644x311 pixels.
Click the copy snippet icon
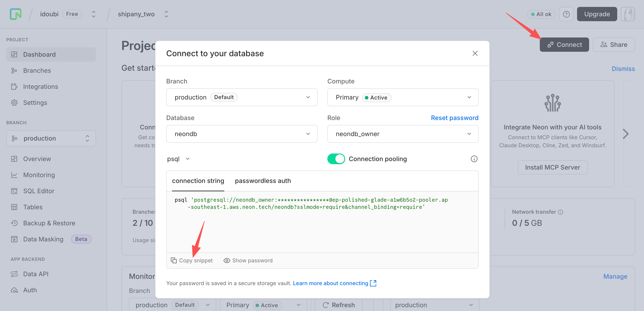coord(174,260)
